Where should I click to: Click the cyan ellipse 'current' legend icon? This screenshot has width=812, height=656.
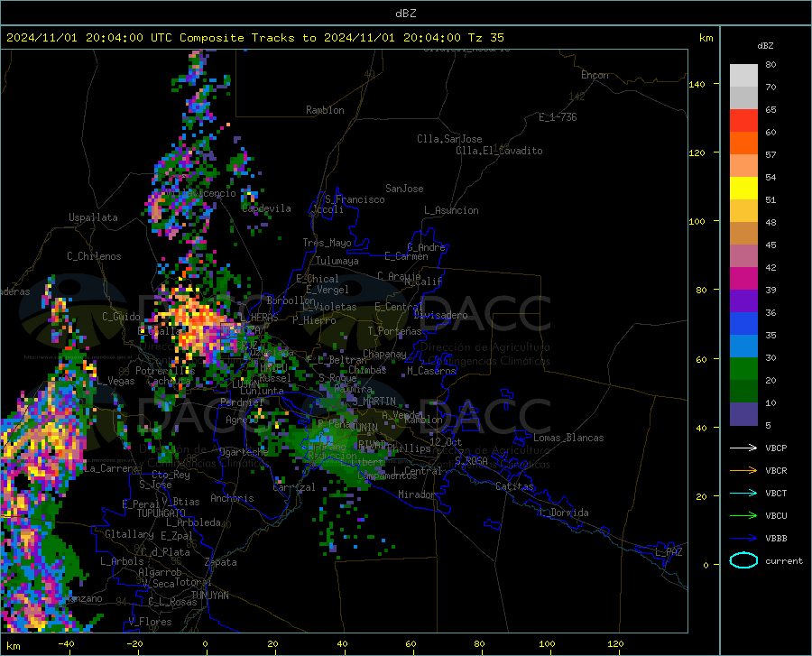(743, 560)
